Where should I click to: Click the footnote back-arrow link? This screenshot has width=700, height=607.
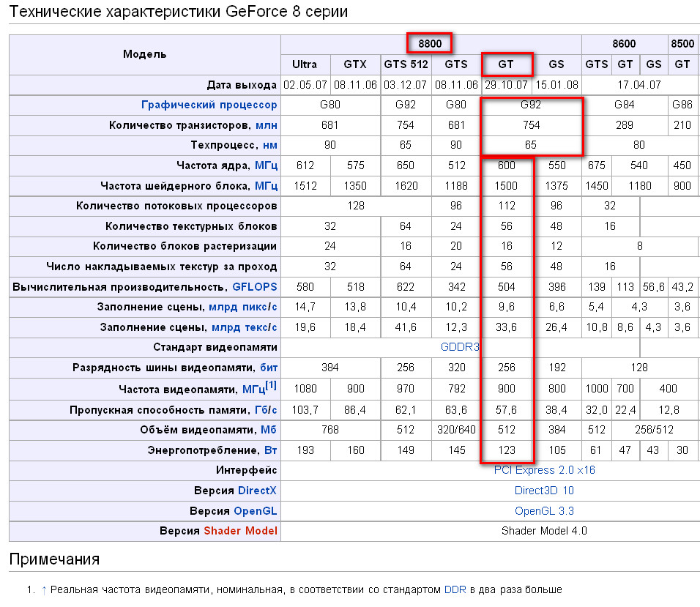[44, 590]
